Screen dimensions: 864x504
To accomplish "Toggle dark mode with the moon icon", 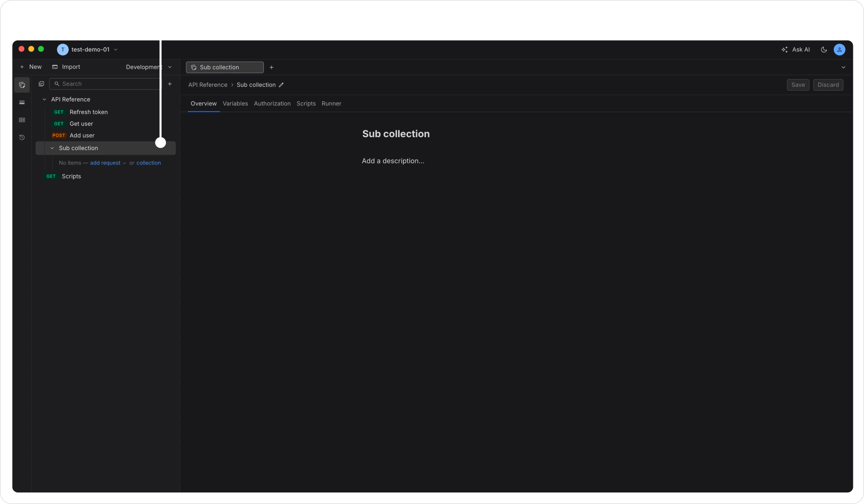I will coord(824,50).
